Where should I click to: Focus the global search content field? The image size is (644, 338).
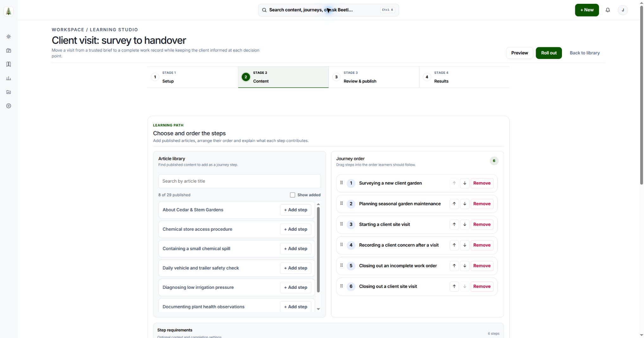tap(328, 10)
